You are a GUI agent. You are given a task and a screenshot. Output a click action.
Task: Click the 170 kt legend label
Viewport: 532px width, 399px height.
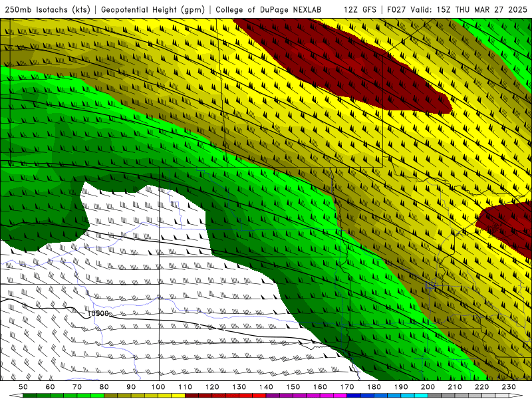[x=347, y=387]
